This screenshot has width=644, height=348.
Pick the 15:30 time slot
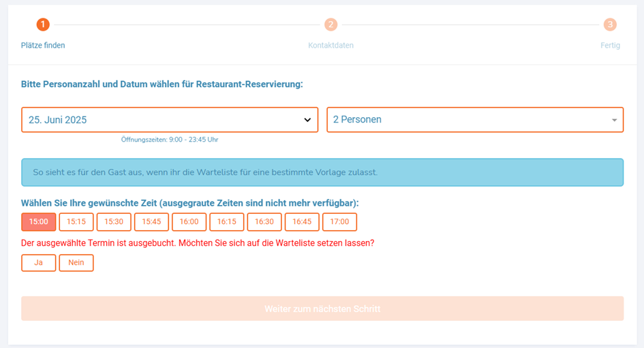point(114,222)
